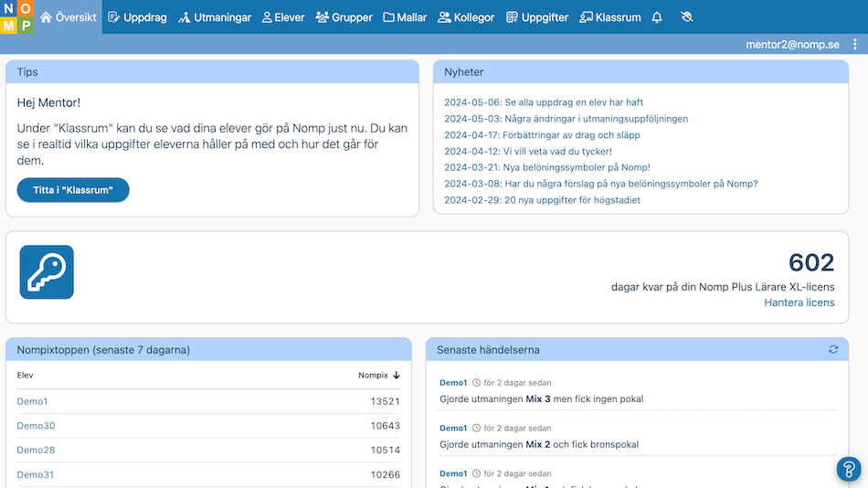Click the Tips panel header
The width and height of the screenshot is (868, 488).
coord(212,72)
